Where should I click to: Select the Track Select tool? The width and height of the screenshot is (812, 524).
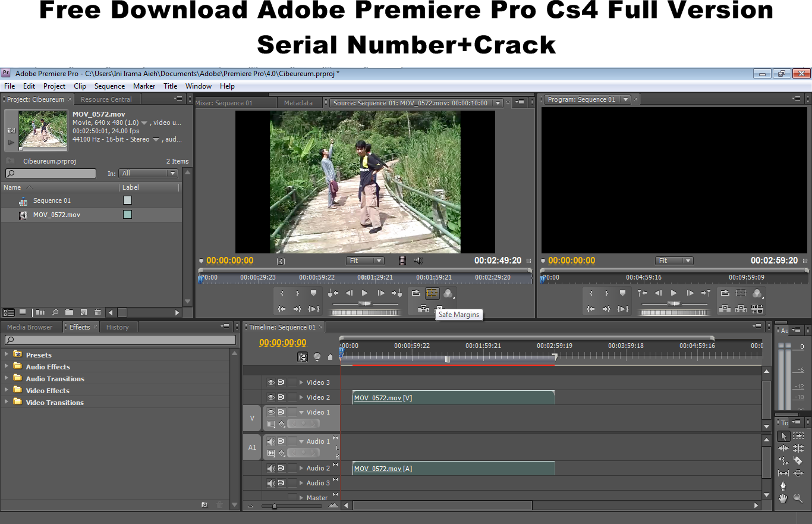798,436
